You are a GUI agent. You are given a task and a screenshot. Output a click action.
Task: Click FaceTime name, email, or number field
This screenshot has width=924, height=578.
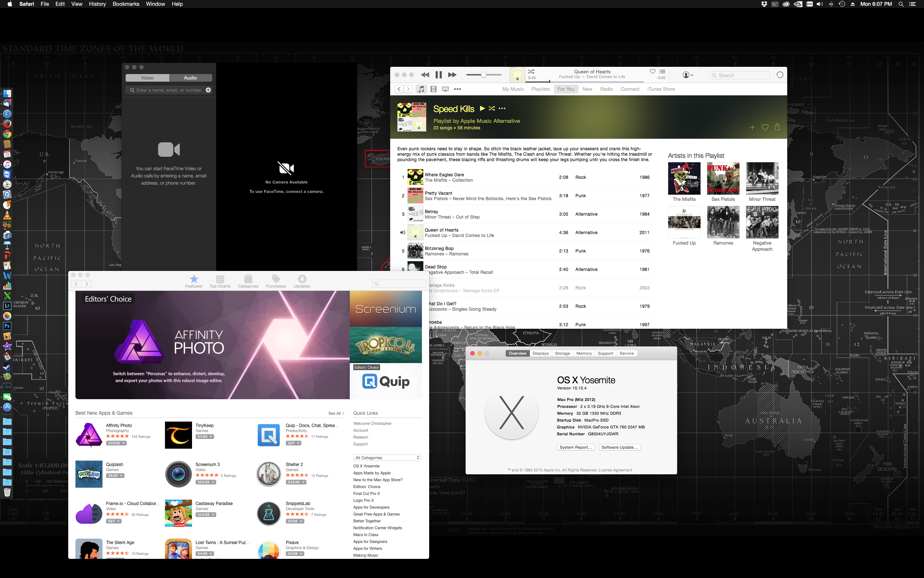pos(169,90)
